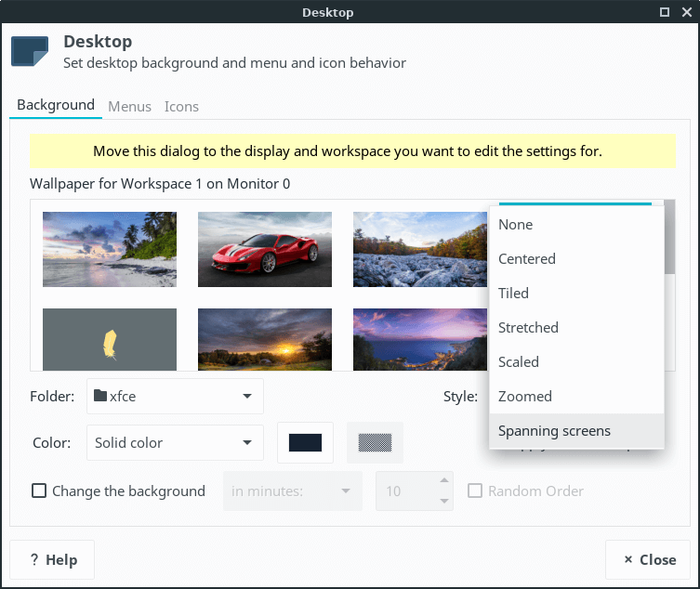Image resolution: width=700 pixels, height=589 pixels.
Task: Click the Help button
Action: 52,560
